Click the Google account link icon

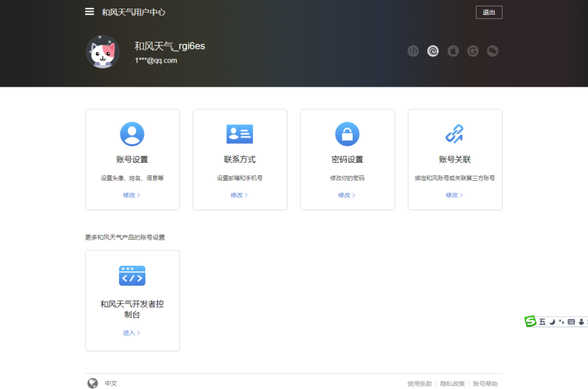point(473,51)
